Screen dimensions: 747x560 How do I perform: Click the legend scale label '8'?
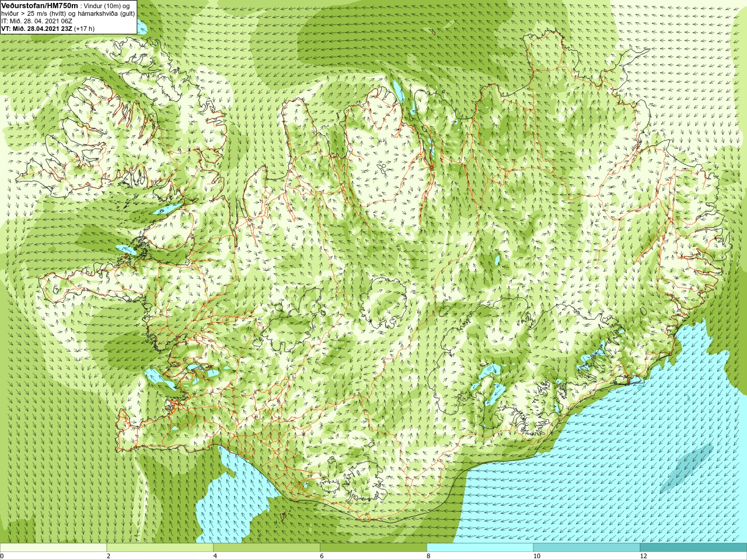(428, 556)
